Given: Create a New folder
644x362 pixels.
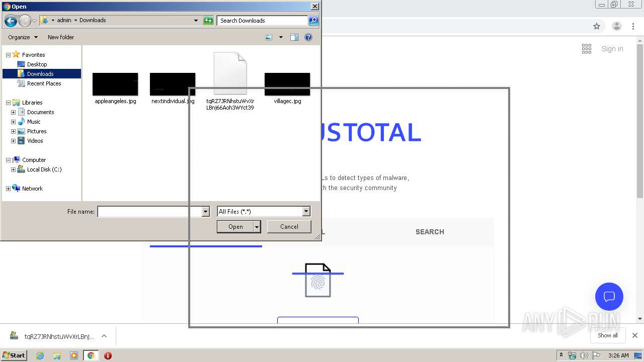Looking at the screenshot, I should click(x=61, y=37).
